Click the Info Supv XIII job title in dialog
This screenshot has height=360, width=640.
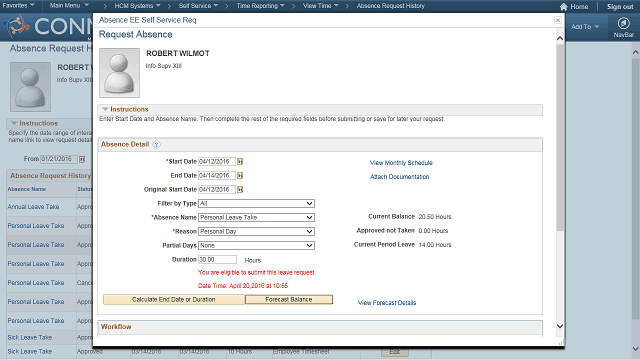click(x=164, y=66)
